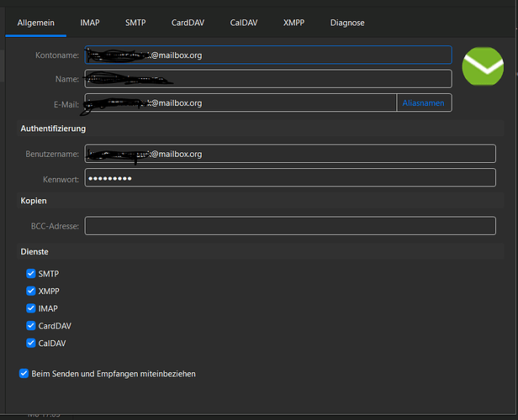Focus the Kennwort password field
518x420 pixels.
pos(290,178)
